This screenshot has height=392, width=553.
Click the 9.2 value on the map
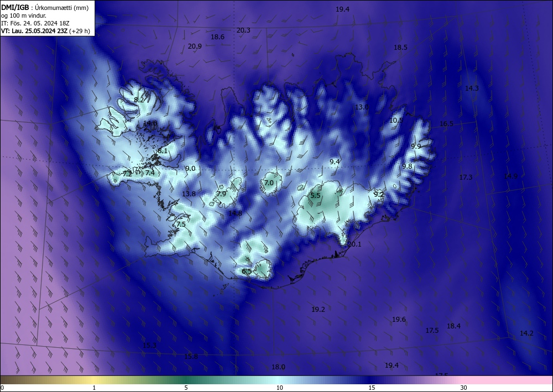coord(379,194)
